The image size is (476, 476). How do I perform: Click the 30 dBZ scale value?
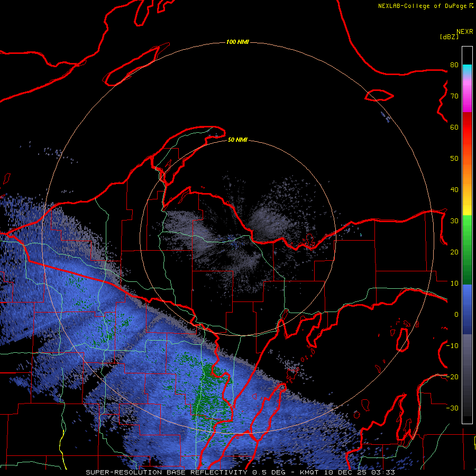pyautogui.click(x=454, y=221)
